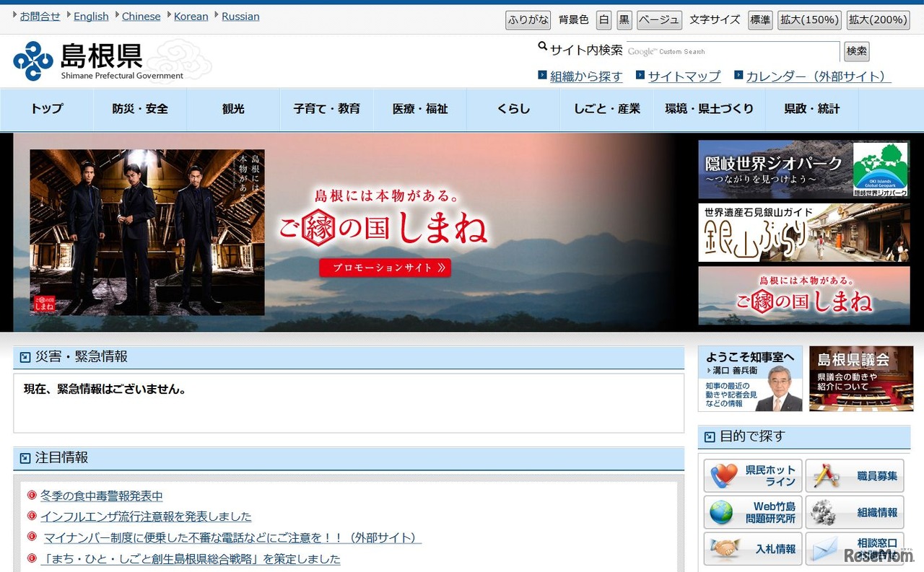Open the 相談窓口 button
This screenshot has width=924, height=572.
(x=855, y=549)
